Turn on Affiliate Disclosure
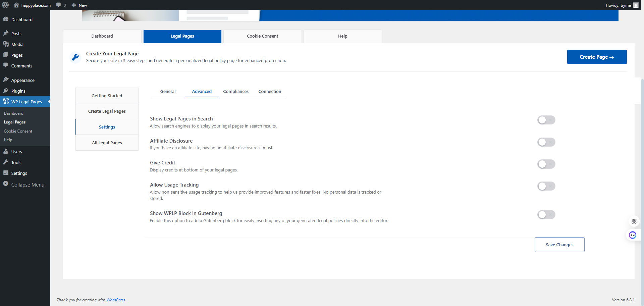Image resolution: width=644 pixels, height=306 pixels. coord(546,142)
